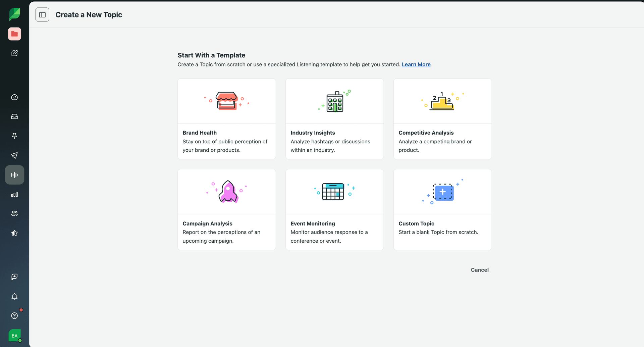
Task: Click the lightning chat bubble icon
Action: pos(14,277)
